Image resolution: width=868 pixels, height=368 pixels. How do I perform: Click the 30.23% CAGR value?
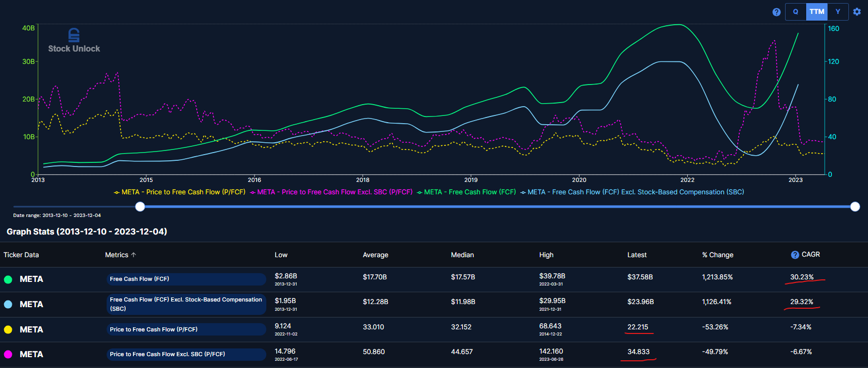click(x=802, y=277)
